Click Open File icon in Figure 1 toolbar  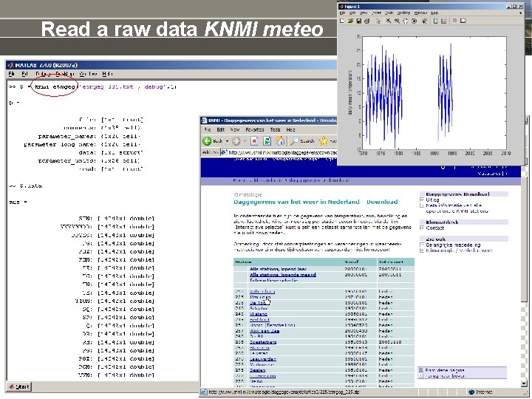[x=350, y=21]
